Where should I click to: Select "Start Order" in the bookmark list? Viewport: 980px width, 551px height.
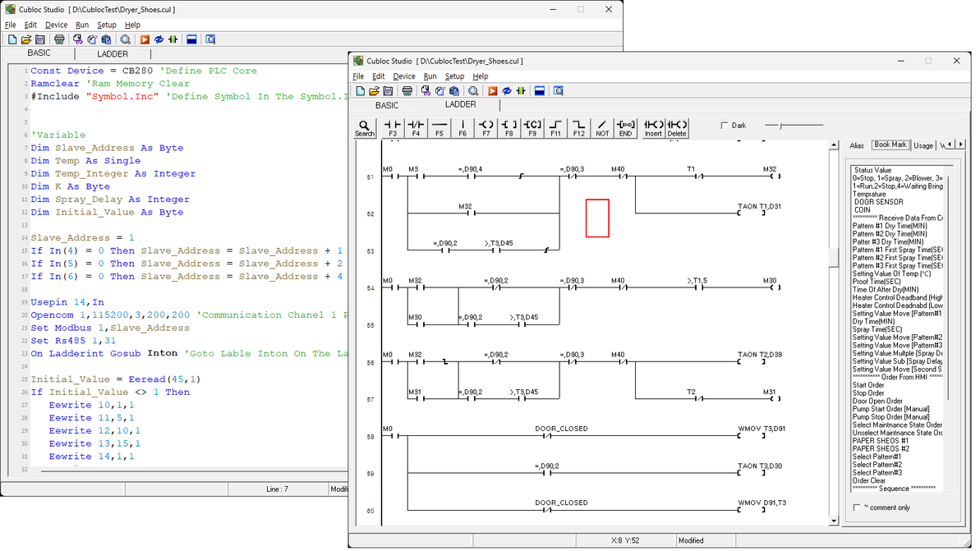(x=868, y=385)
